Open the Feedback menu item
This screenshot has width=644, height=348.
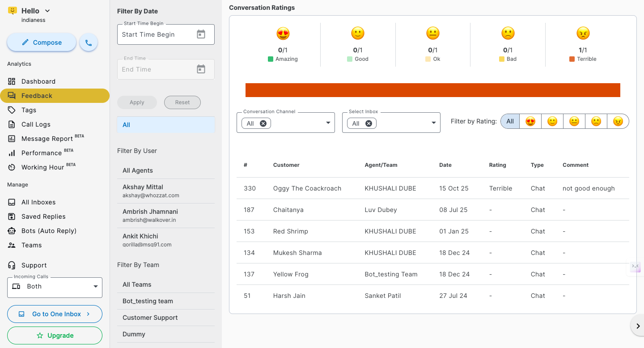pos(55,96)
